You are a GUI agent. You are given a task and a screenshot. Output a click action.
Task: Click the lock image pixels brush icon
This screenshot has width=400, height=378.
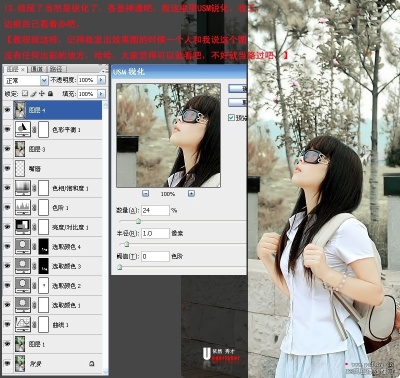(33, 94)
